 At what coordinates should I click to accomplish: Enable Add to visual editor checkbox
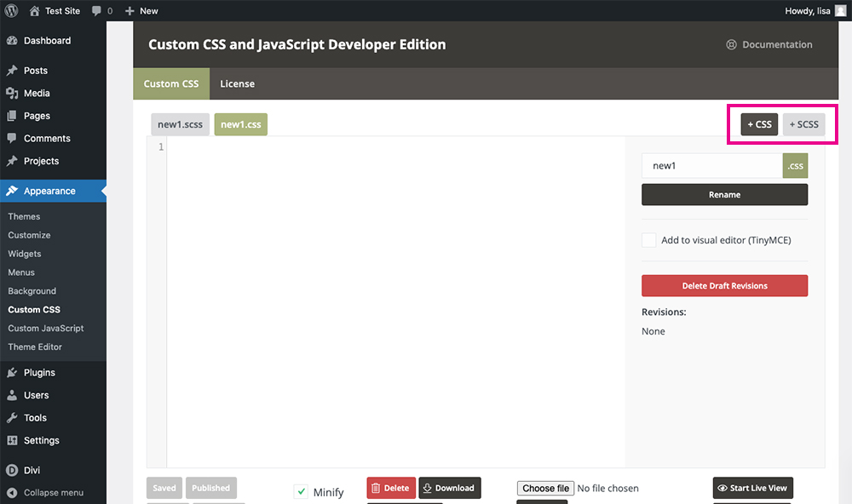point(648,240)
